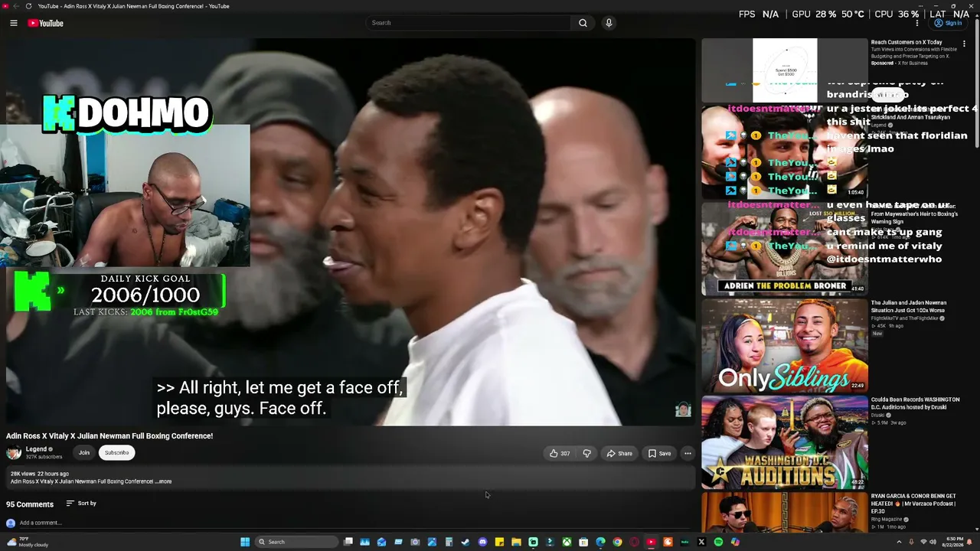This screenshot has height=551, width=980.
Task: Save the video to a playlist
Action: click(x=659, y=454)
